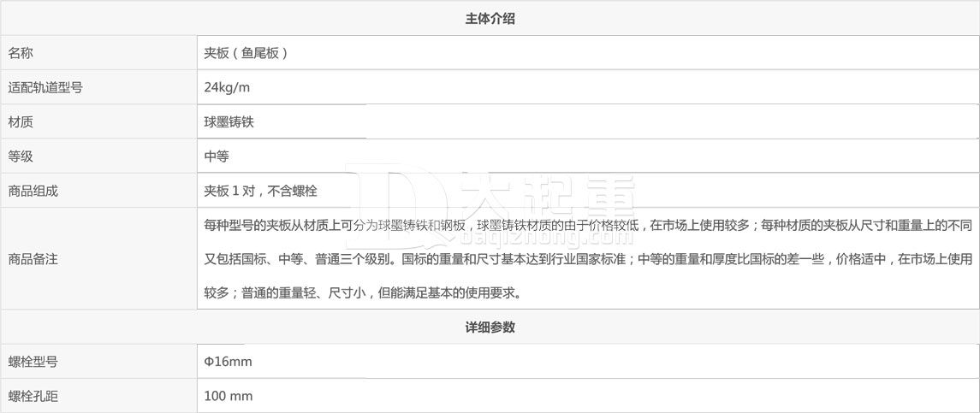Click remark line starting 每种型号的夹板

[x=588, y=225]
